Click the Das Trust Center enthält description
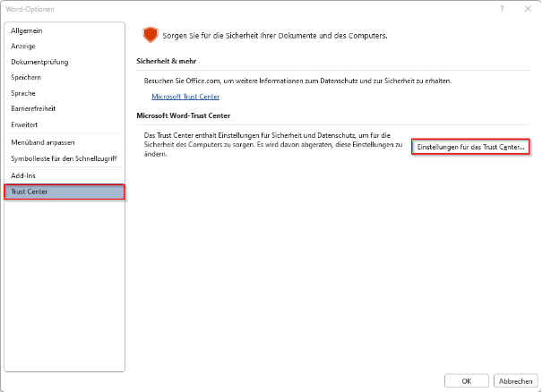542x392 pixels. pyautogui.click(x=273, y=145)
